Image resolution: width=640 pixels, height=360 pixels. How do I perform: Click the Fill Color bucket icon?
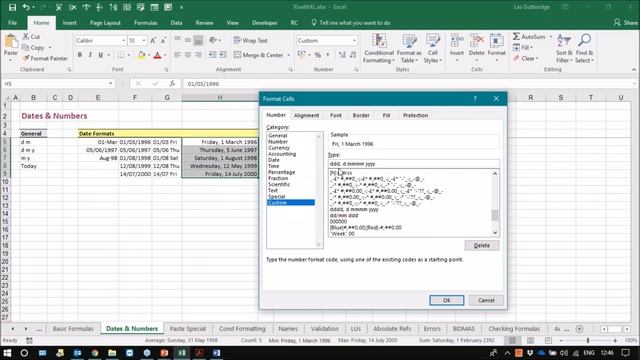click(x=141, y=55)
